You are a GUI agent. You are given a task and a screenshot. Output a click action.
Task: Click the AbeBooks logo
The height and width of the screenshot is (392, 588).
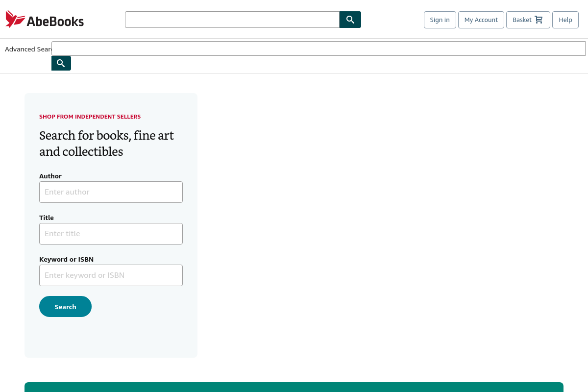tap(45, 20)
